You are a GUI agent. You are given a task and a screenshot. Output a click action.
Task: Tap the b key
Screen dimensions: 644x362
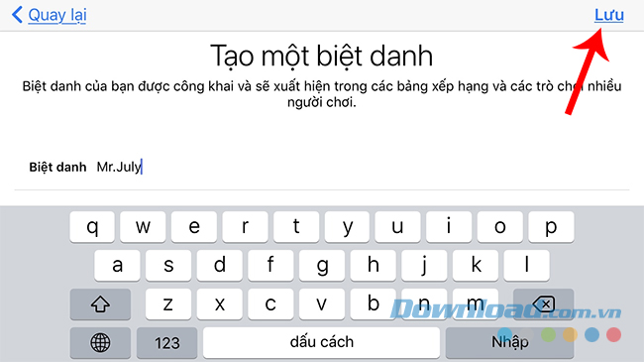[373, 304]
